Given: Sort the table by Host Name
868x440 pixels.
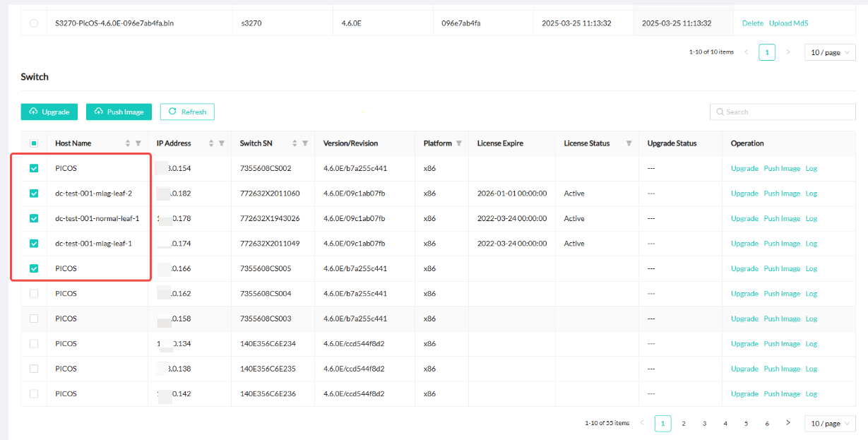Looking at the screenshot, I should (128, 143).
